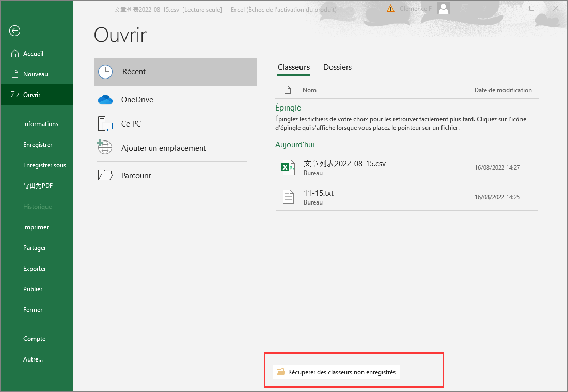Choose Ajouter un emplacement

[175, 148]
